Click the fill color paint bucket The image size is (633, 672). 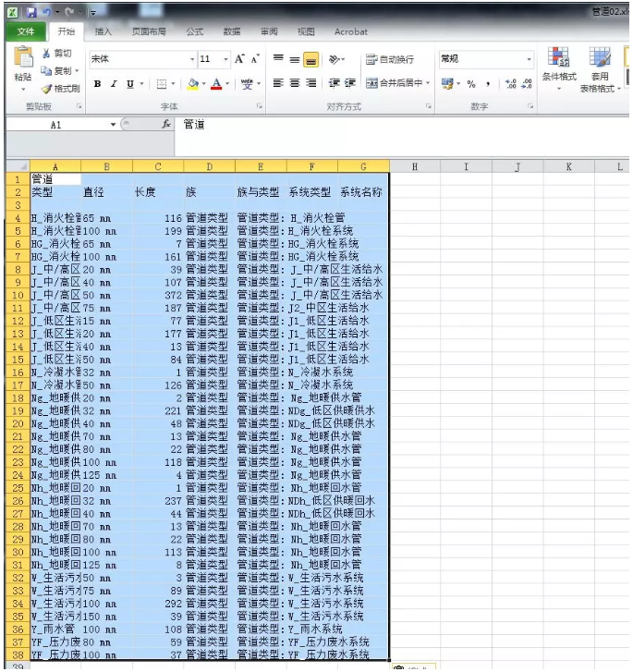pos(193,84)
